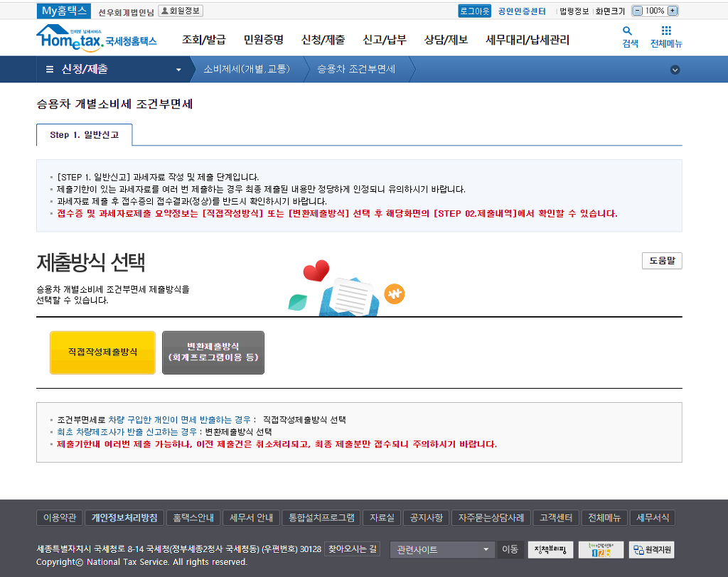Open the 자료실 footer link

382,517
